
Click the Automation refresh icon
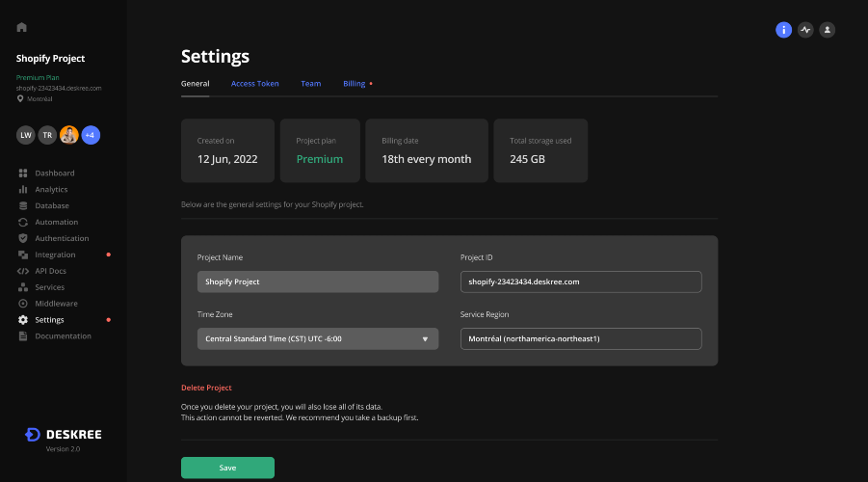pyautogui.click(x=23, y=222)
